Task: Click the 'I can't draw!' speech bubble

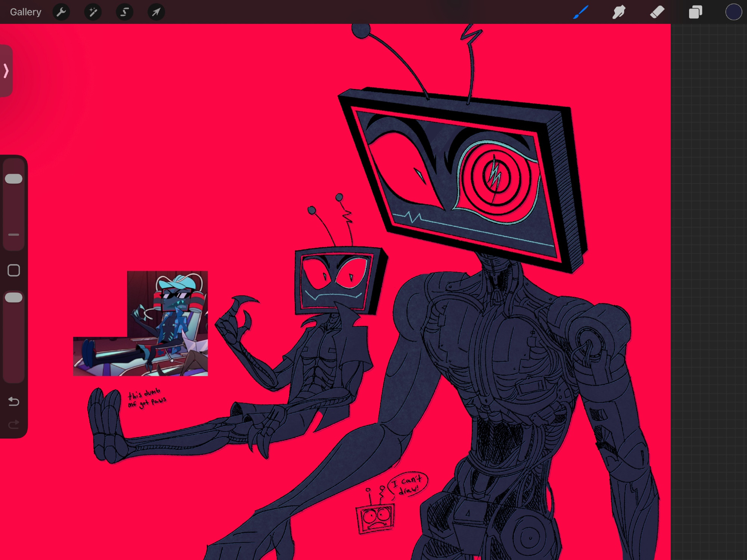Action: point(408,485)
